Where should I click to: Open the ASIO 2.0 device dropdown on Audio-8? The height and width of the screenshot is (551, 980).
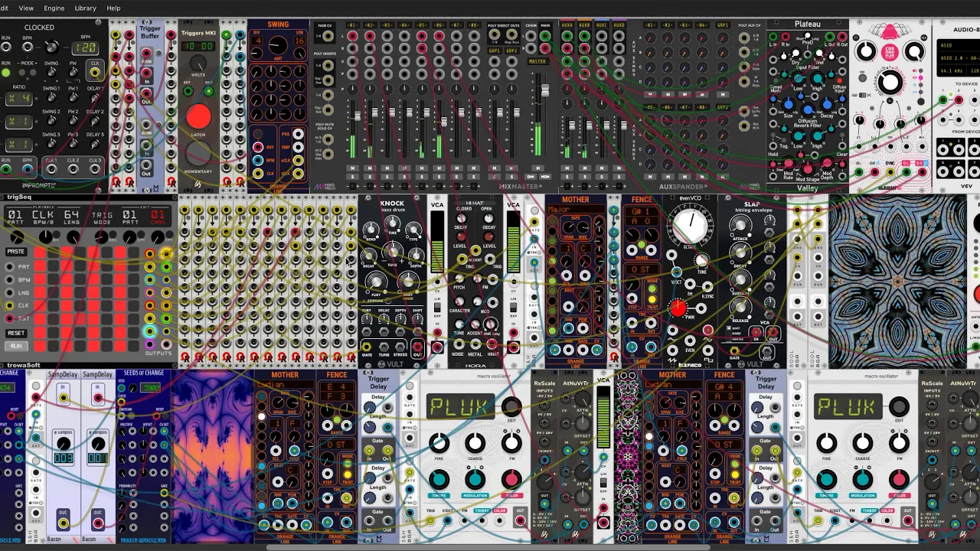(959, 58)
